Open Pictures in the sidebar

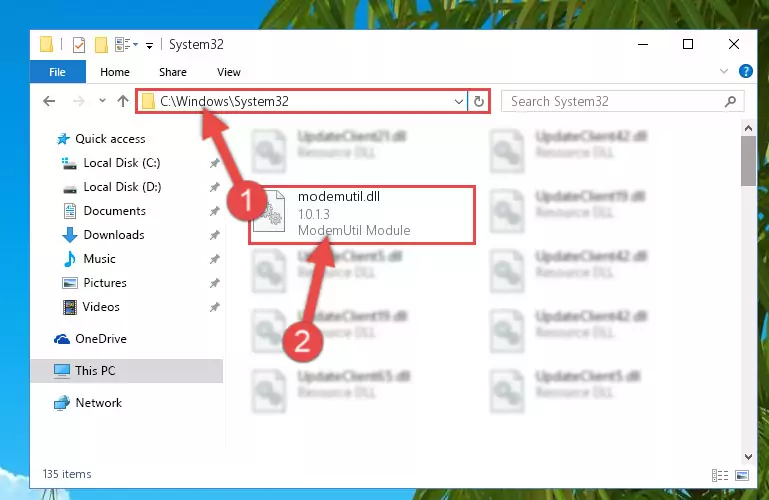[x=105, y=283]
